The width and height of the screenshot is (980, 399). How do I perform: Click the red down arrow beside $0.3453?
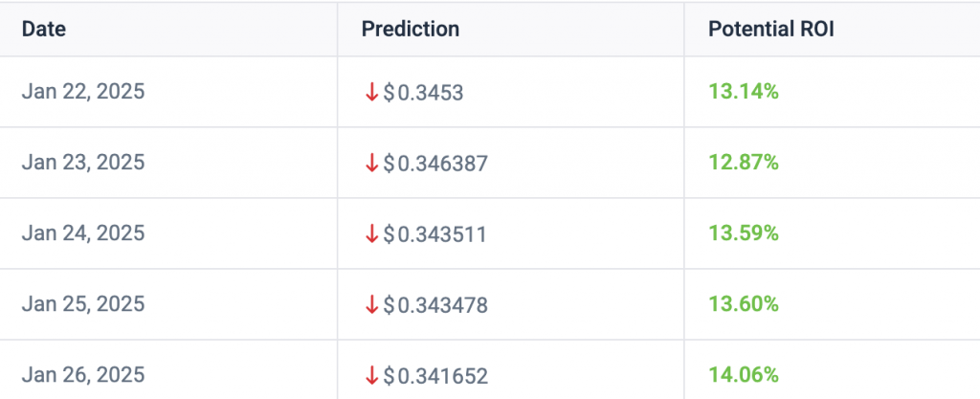pos(372,93)
